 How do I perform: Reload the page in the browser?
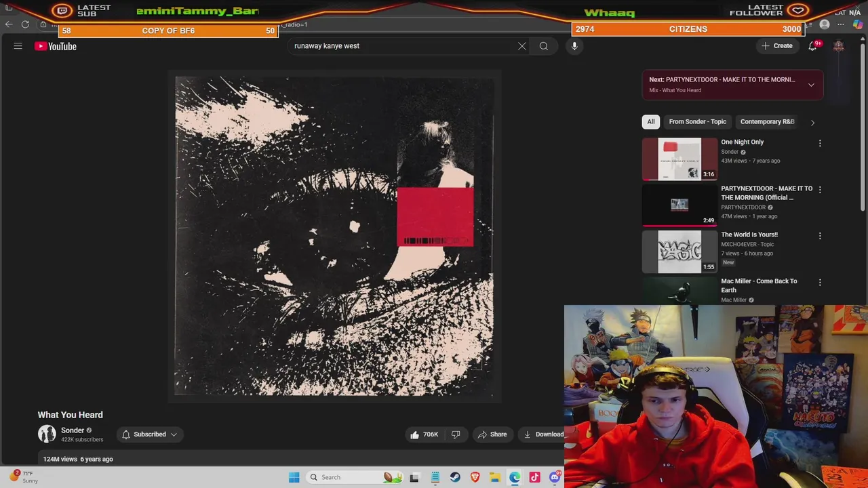(x=25, y=24)
